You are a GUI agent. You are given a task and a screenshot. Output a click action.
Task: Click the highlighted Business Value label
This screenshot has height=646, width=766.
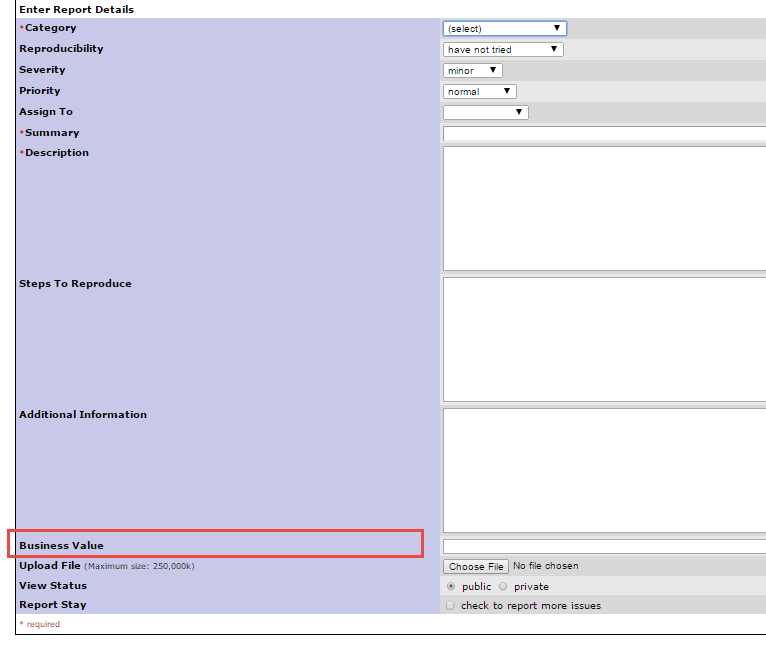click(x=61, y=546)
